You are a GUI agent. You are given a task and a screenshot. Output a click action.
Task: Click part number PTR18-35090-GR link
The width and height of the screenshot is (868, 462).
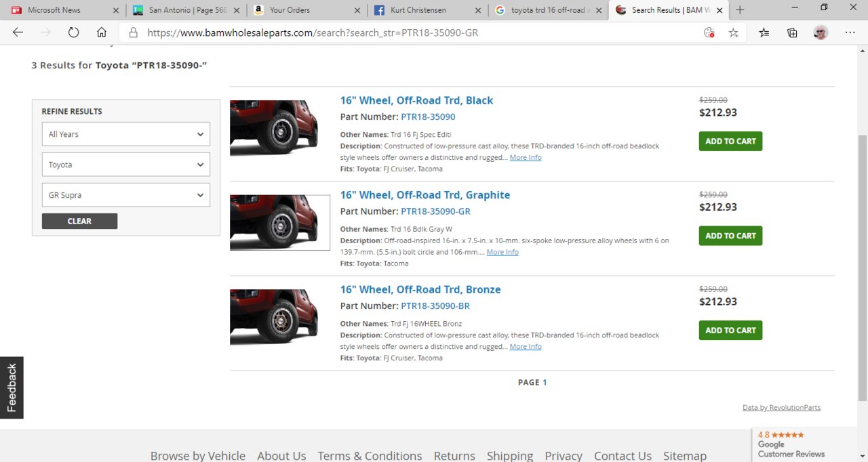click(435, 211)
